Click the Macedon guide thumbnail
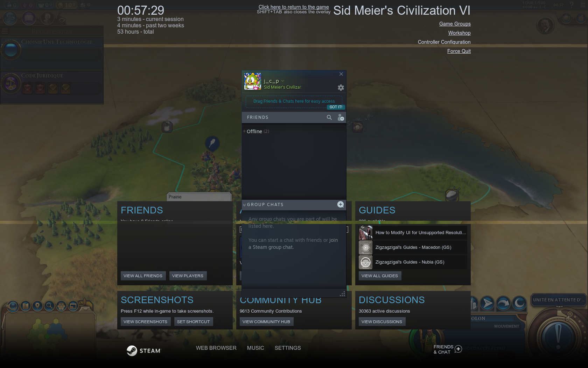 365,247
